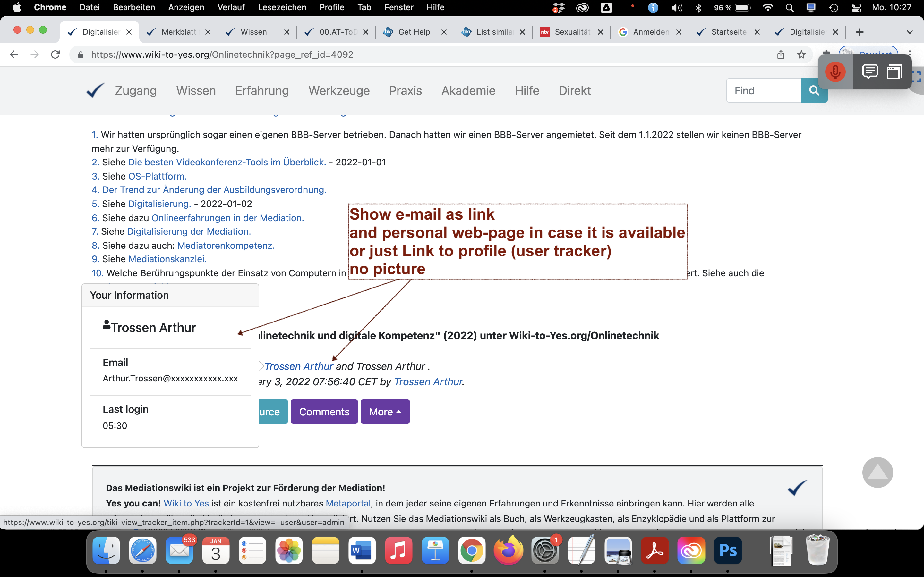Open the Werkzeuge navigation menu

tap(339, 90)
